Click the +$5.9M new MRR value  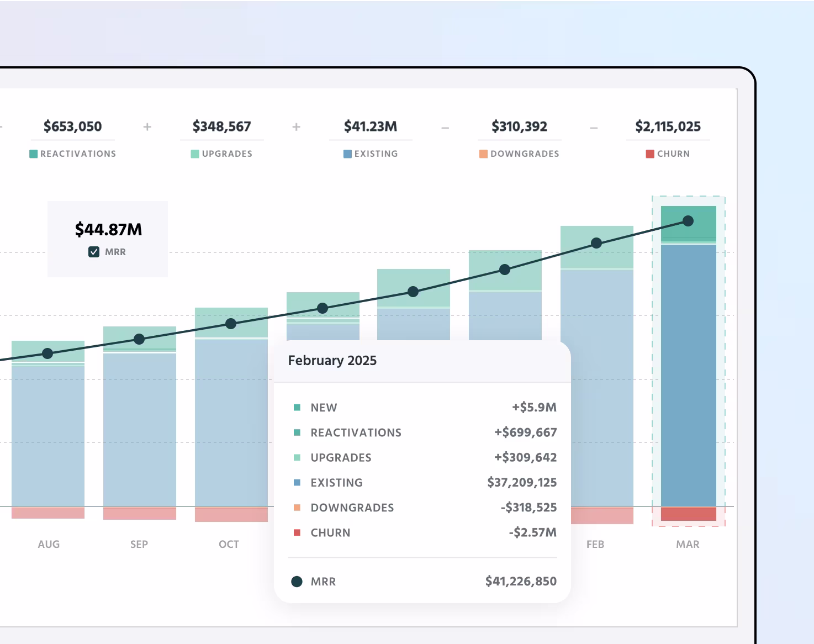[534, 408]
